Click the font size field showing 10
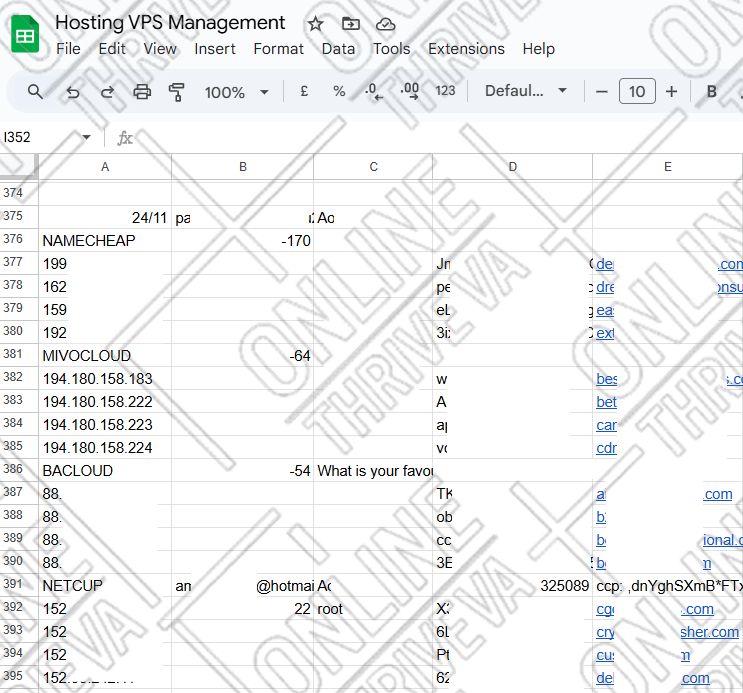This screenshot has width=743, height=693. click(x=637, y=91)
